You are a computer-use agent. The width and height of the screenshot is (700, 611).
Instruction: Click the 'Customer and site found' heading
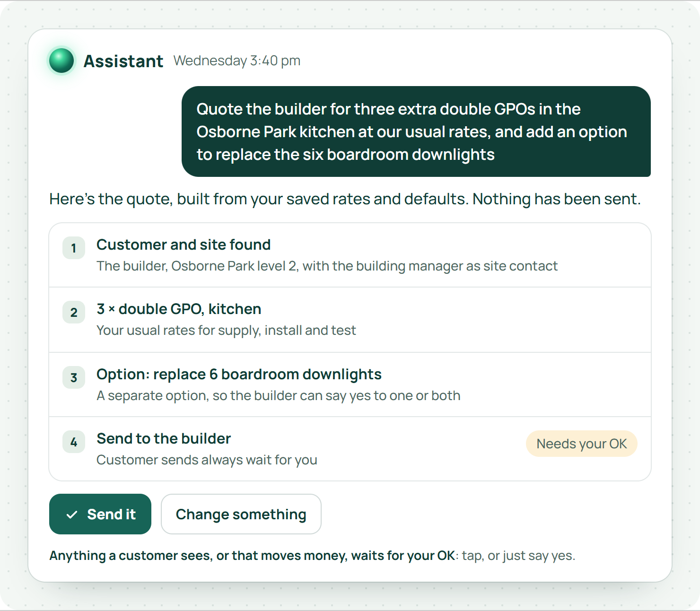(184, 244)
